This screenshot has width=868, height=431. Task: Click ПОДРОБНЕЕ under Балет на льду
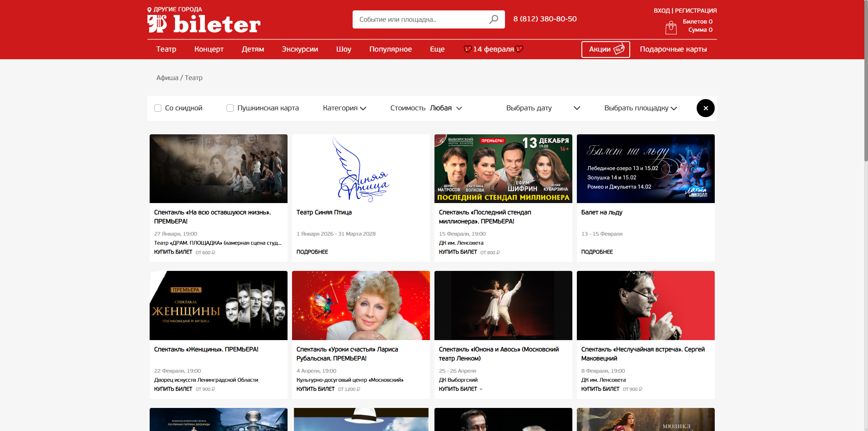tap(597, 252)
